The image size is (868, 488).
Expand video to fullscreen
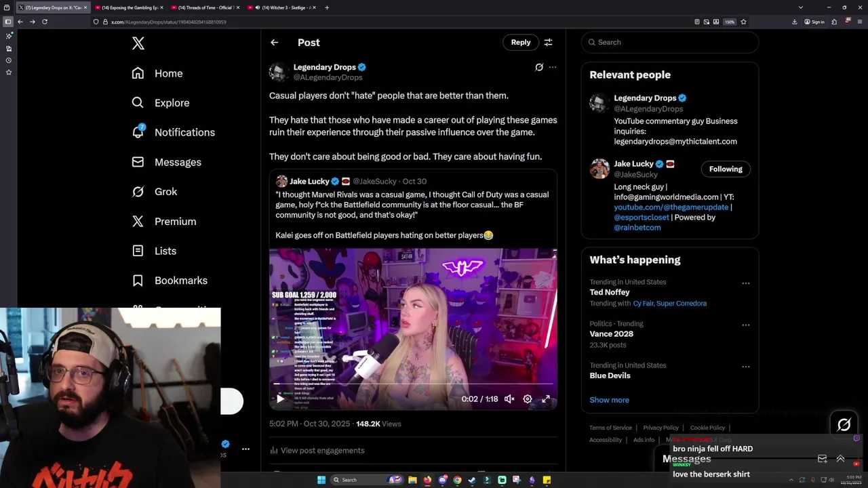546,399
